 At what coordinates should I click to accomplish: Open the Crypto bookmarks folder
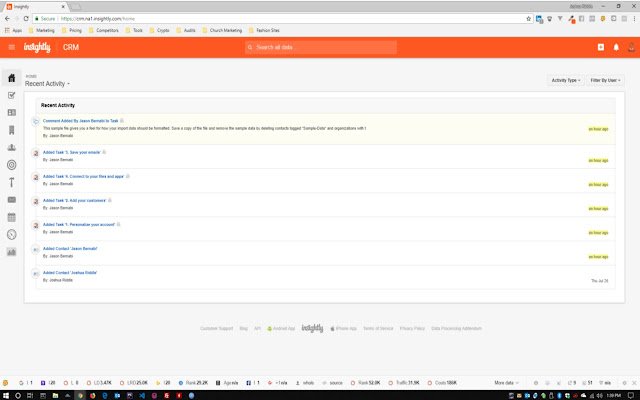coord(160,30)
